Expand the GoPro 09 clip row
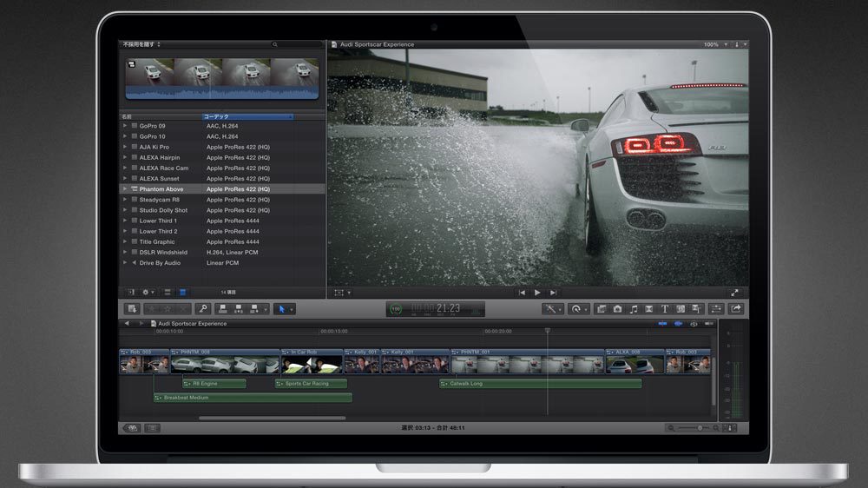The image size is (868, 488). tap(124, 126)
